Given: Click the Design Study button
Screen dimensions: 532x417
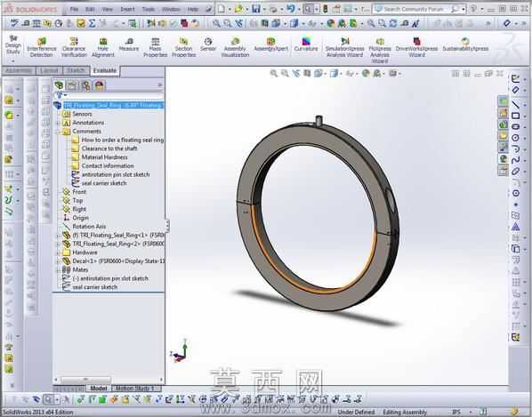Looking at the screenshot, I should point(12,44).
